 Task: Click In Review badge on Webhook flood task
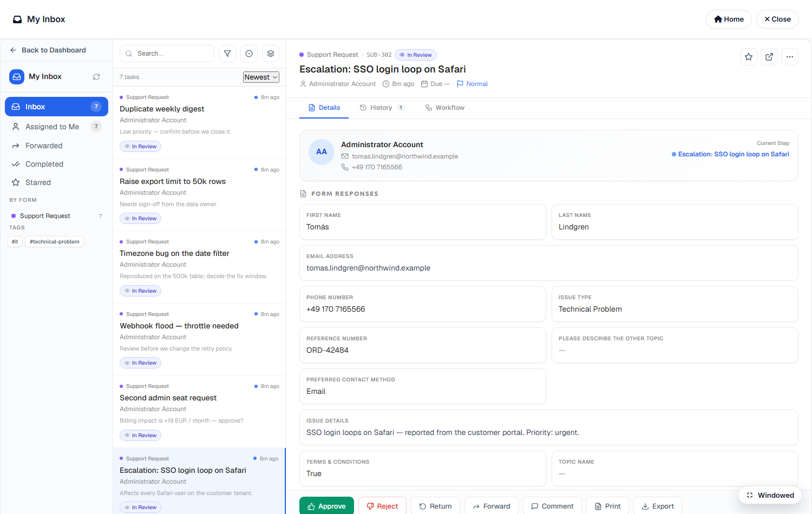point(141,363)
